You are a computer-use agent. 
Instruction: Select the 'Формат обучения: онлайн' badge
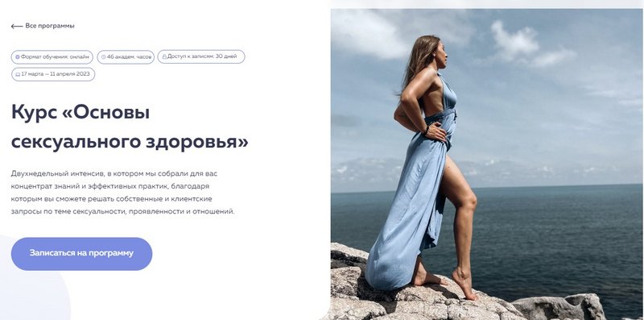click(x=52, y=57)
